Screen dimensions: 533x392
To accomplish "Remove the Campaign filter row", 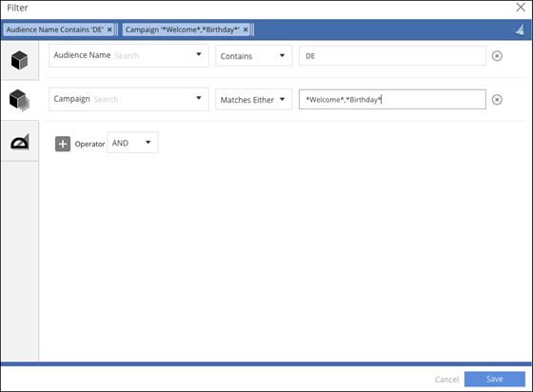I will tap(497, 100).
